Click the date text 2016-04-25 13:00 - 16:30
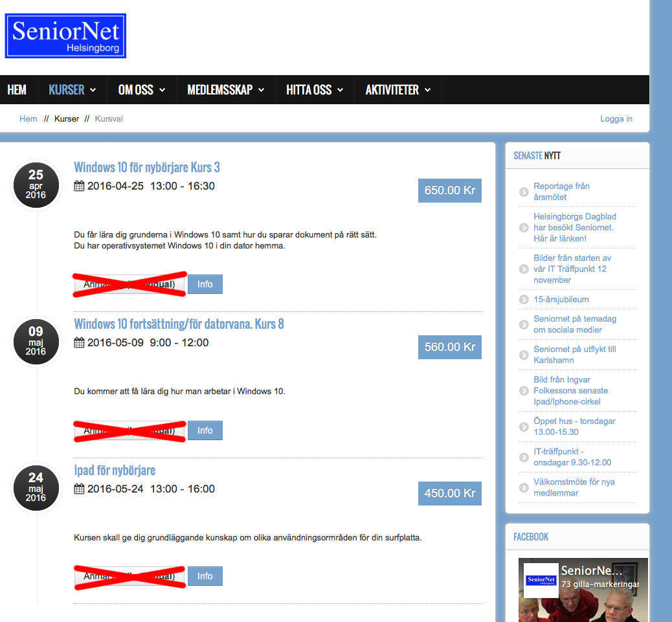This screenshot has width=672, height=622. click(x=151, y=186)
